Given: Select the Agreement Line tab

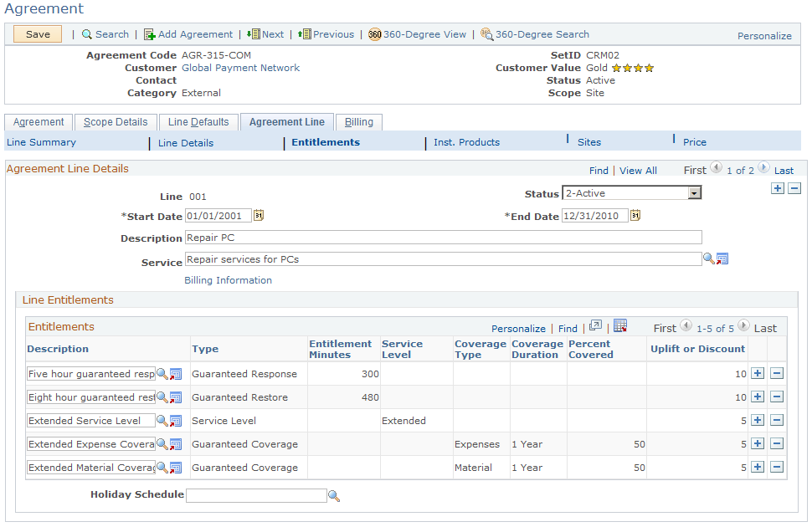Looking at the screenshot, I should (287, 122).
